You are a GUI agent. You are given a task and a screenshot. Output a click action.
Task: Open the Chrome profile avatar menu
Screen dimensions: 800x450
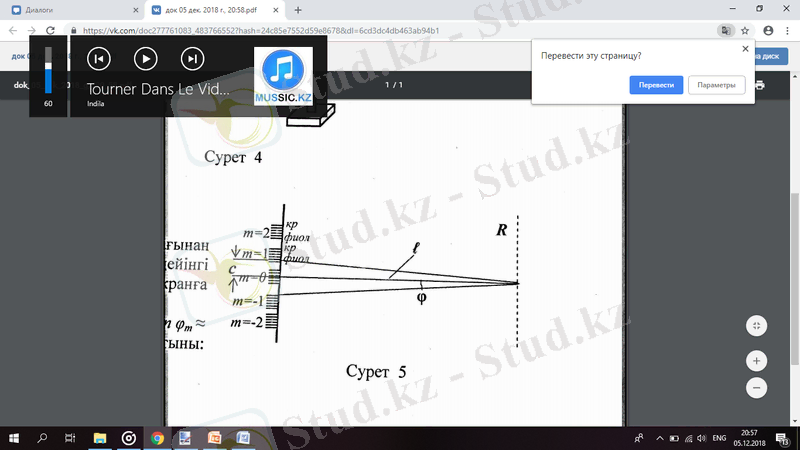[x=768, y=31]
